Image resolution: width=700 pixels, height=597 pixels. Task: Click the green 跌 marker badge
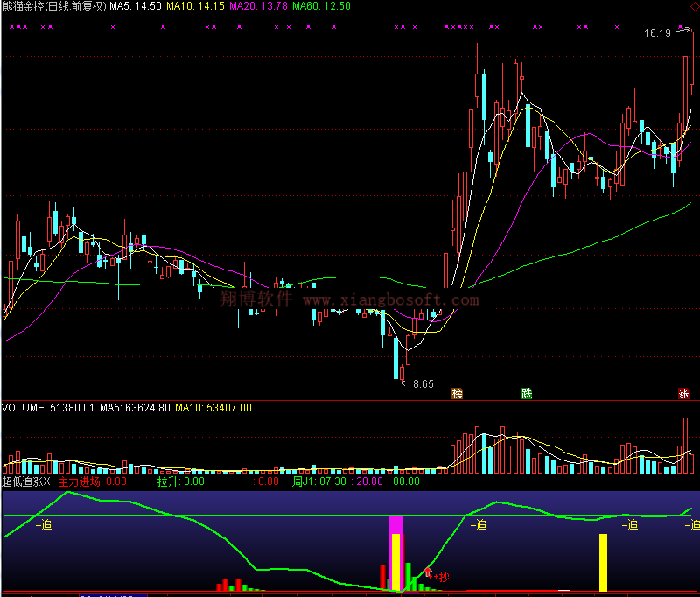click(527, 393)
